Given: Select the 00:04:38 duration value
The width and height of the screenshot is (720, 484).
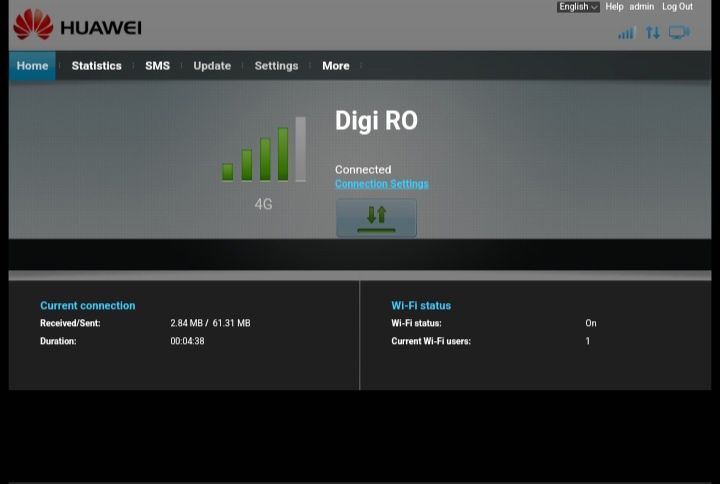Looking at the screenshot, I should pos(187,341).
